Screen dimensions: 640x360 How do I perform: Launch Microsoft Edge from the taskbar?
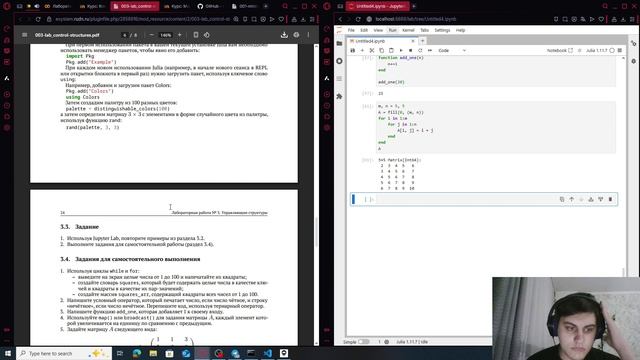[137, 353]
